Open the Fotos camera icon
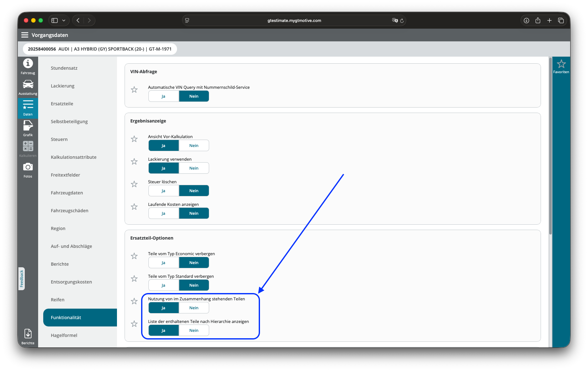This screenshot has width=588, height=371. pyautogui.click(x=28, y=170)
